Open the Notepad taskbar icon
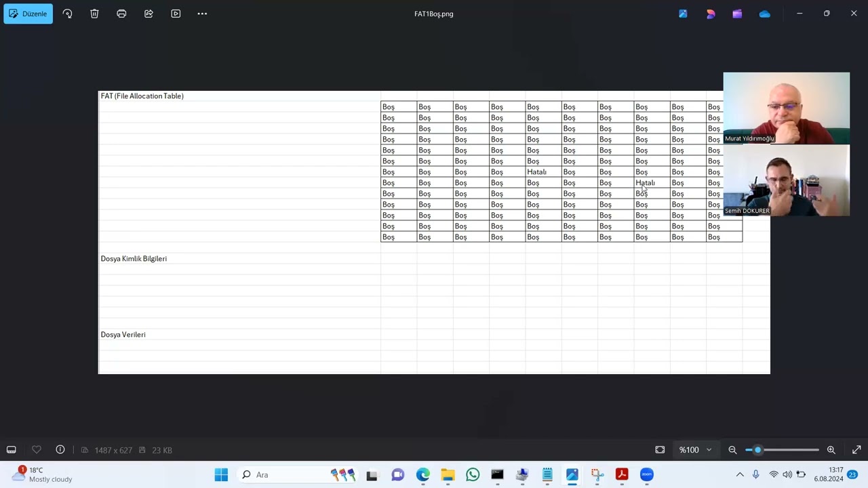Viewport: 868px width, 488px height. (x=547, y=474)
